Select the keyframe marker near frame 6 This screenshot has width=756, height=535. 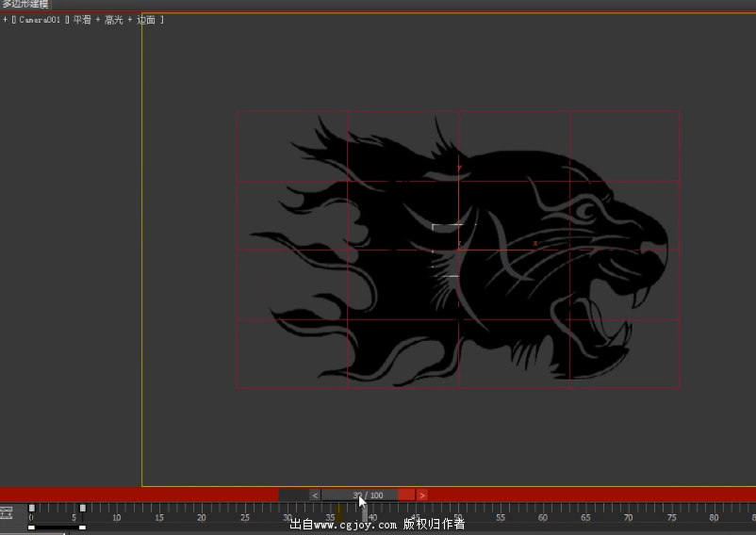[82, 509]
